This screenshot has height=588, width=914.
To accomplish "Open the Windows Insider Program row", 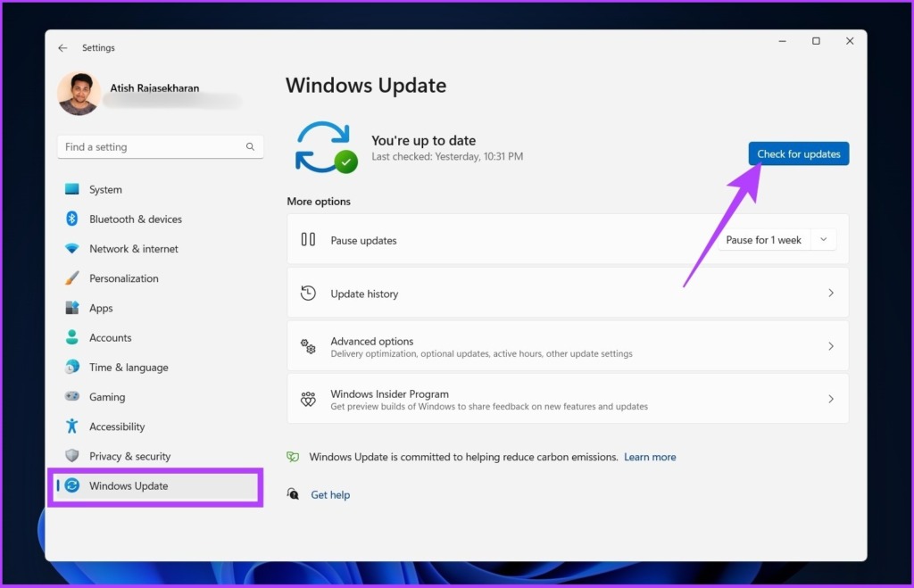I will tap(568, 399).
